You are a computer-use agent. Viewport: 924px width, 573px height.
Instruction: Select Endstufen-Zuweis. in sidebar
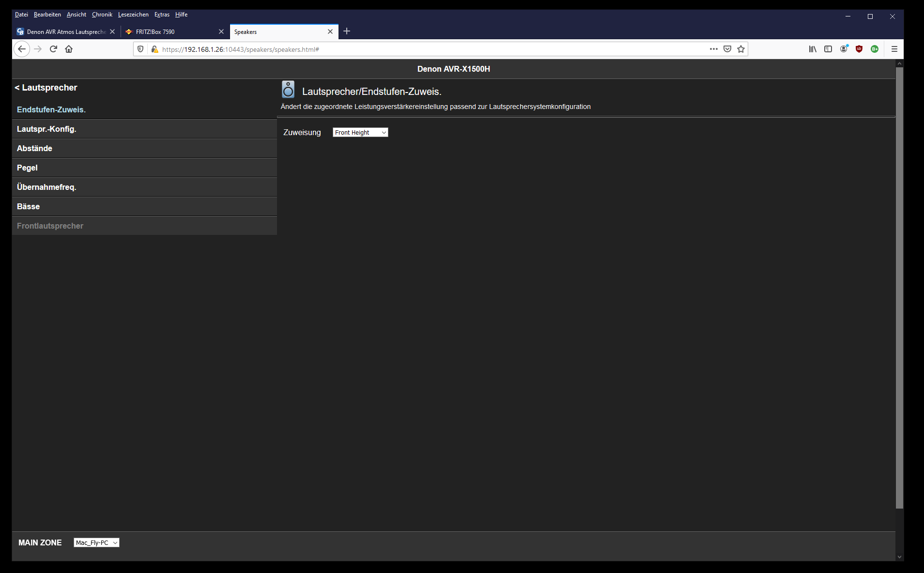[x=144, y=109]
